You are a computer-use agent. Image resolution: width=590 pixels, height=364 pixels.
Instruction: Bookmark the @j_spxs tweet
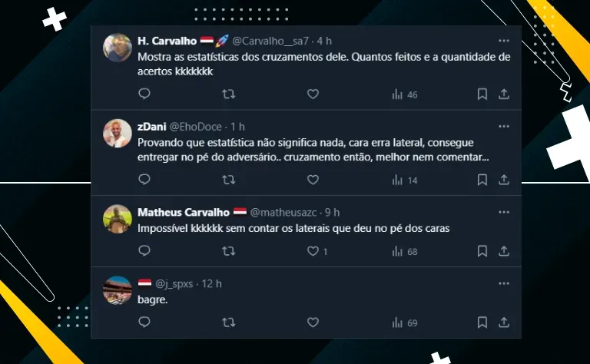click(482, 323)
